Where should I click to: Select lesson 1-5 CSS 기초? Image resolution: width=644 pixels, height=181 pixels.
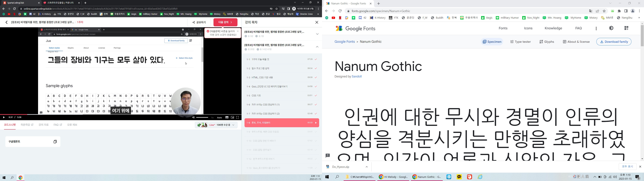tap(282, 96)
